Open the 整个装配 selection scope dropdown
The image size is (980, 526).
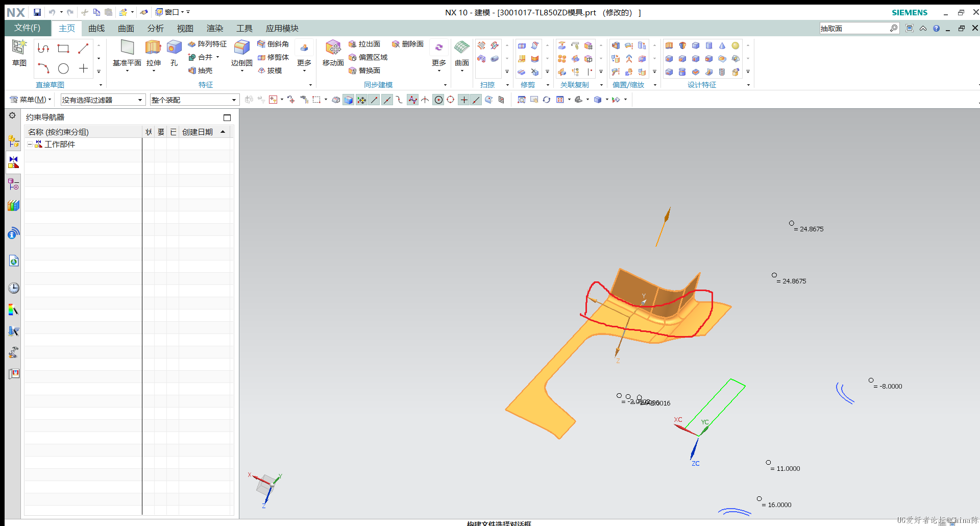click(194, 100)
